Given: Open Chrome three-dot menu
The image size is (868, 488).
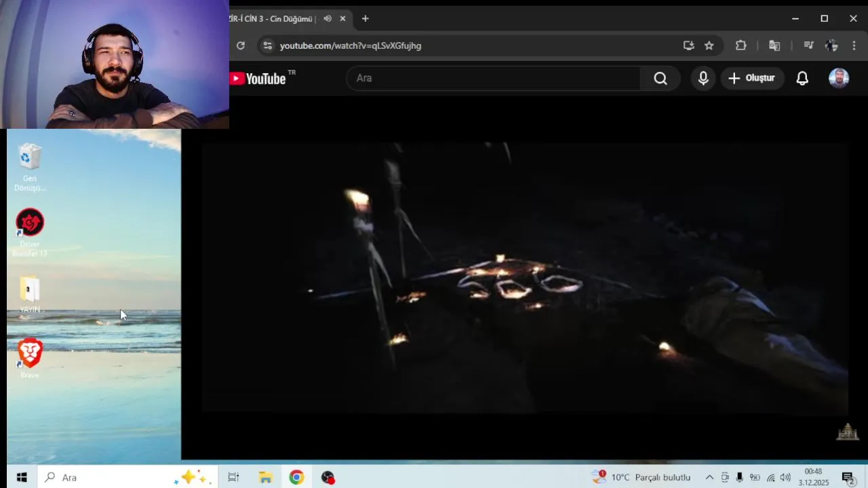Looking at the screenshot, I should pyautogui.click(x=854, y=45).
